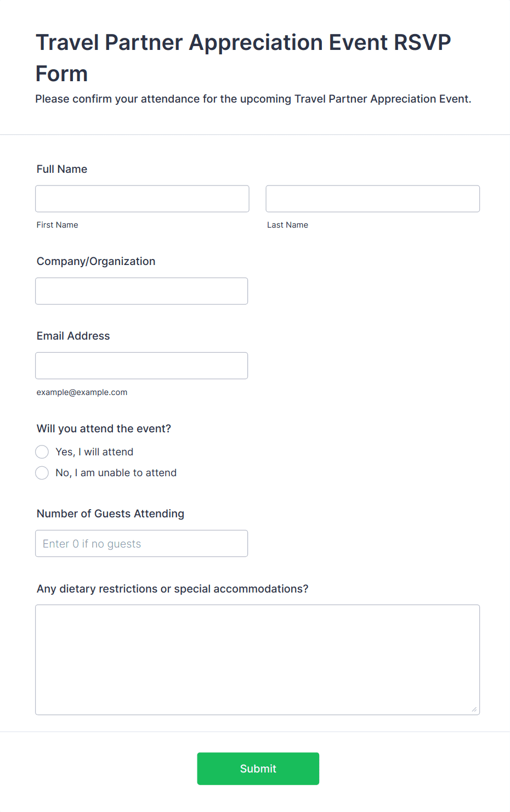Click the textarea resize handle corner

(x=474, y=709)
